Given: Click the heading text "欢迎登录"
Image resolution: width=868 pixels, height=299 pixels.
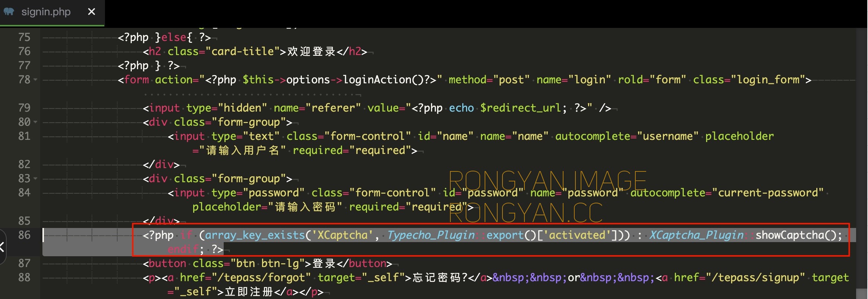Looking at the screenshot, I should 311,51.
